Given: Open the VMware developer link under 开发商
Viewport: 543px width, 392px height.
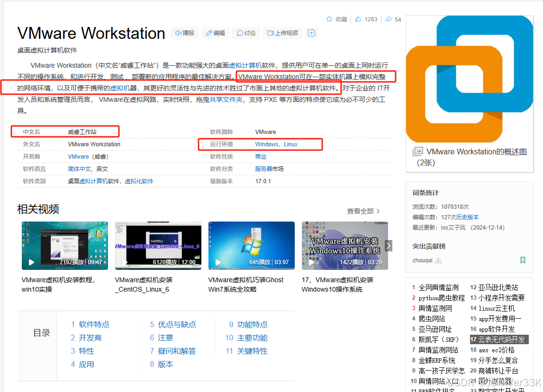Looking at the screenshot, I should 79,157.
